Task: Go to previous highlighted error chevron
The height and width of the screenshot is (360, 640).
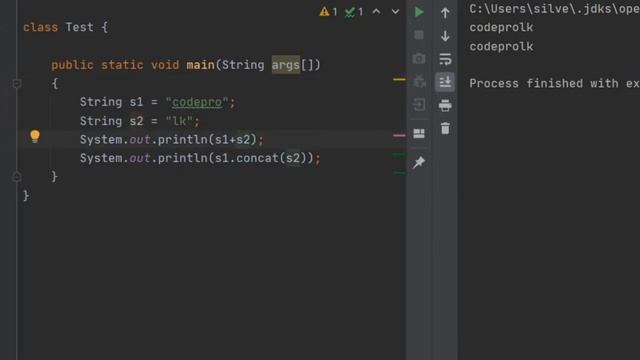Action: [376, 12]
